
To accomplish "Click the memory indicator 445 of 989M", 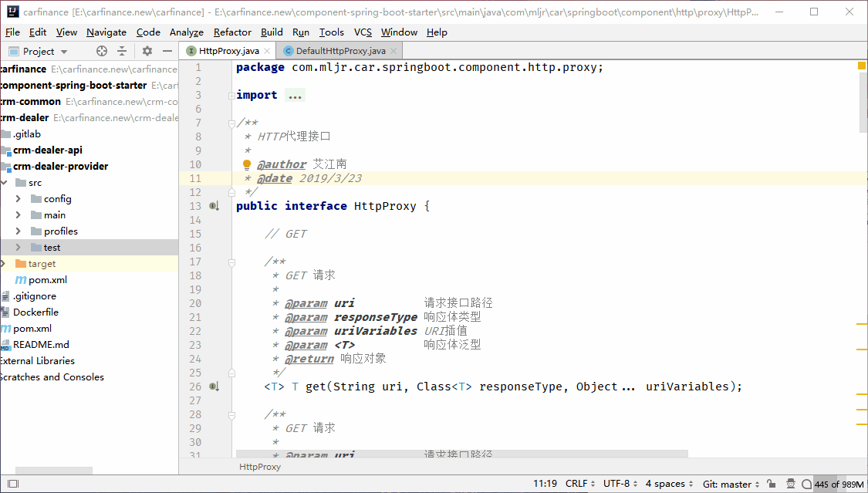I will point(839,484).
